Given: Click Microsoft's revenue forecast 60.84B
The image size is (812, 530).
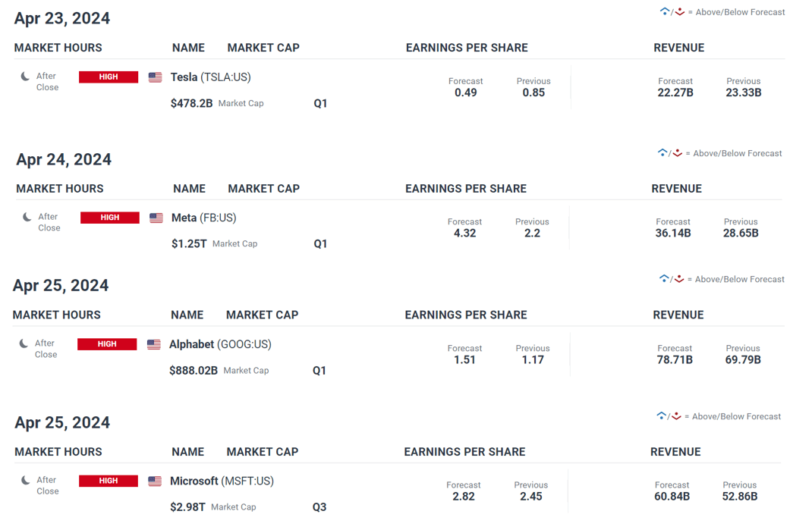Looking at the screenshot, I should click(672, 497).
